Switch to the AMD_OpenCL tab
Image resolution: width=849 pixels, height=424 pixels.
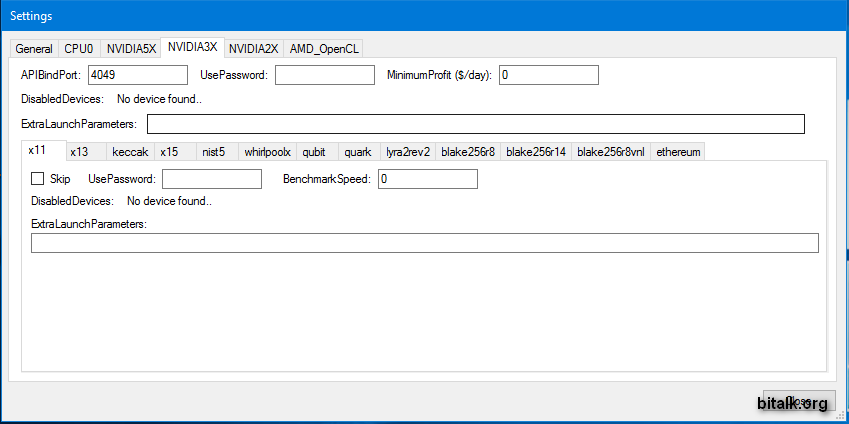[x=325, y=48]
